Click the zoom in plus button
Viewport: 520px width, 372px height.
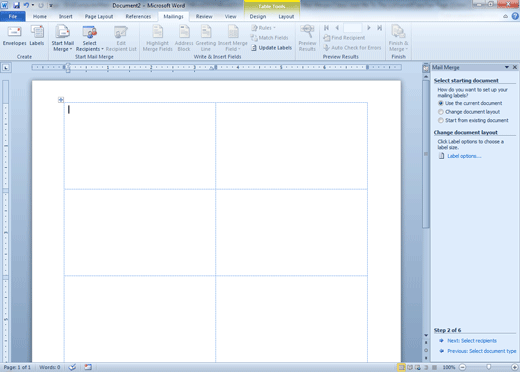515,367
